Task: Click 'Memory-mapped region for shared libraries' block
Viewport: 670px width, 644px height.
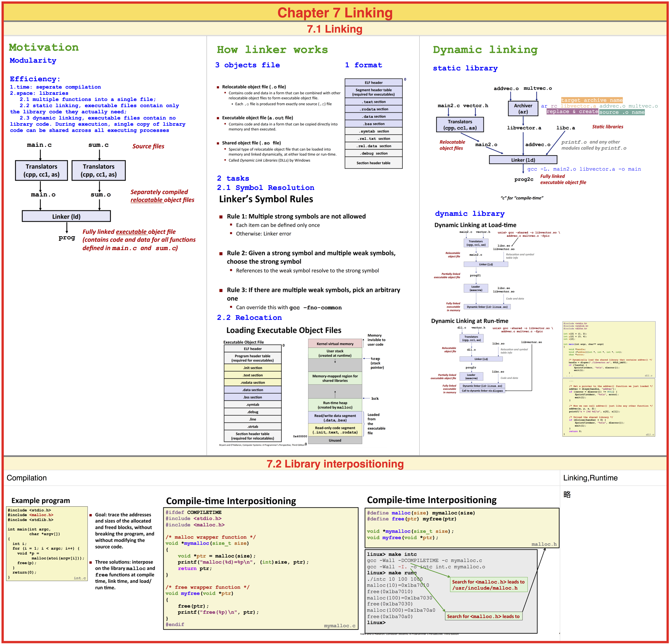Action: click(335, 378)
